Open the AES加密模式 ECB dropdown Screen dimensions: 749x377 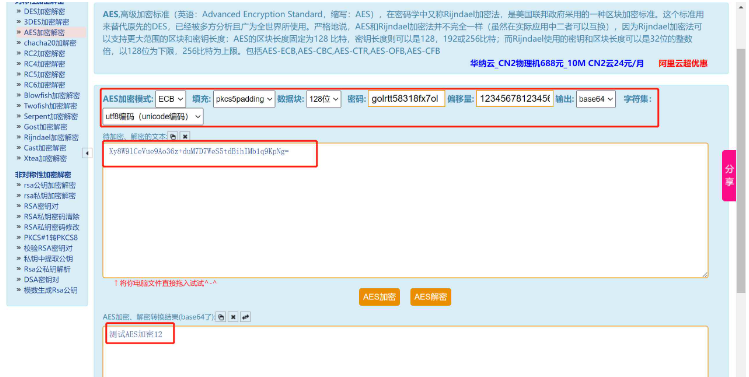point(171,99)
